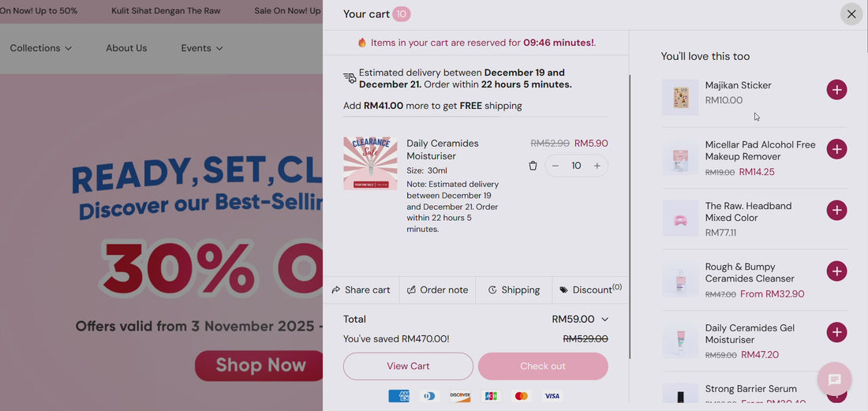Viewport: 868px width, 411px height.
Task: Click the Check out button
Action: tap(543, 366)
